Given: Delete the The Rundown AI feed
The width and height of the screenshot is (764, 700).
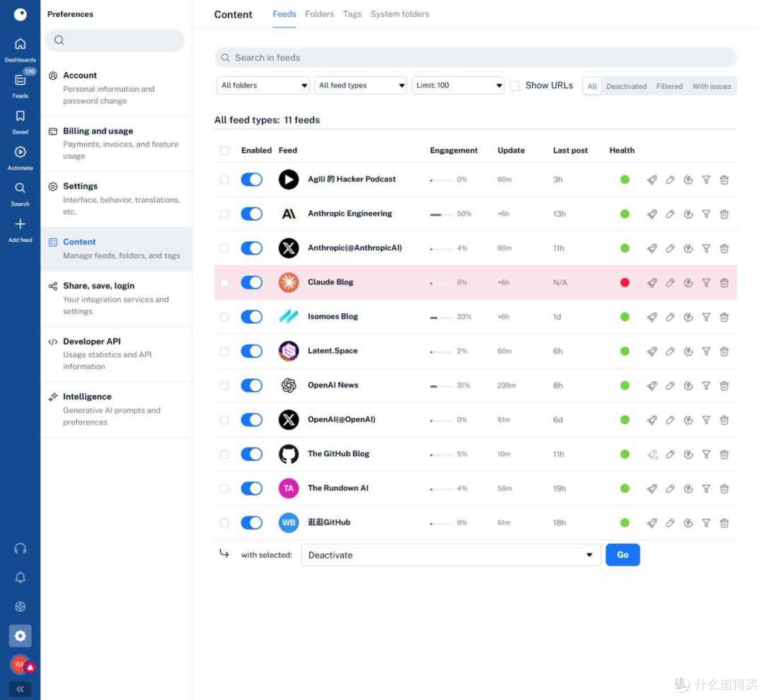Looking at the screenshot, I should click(x=724, y=489).
